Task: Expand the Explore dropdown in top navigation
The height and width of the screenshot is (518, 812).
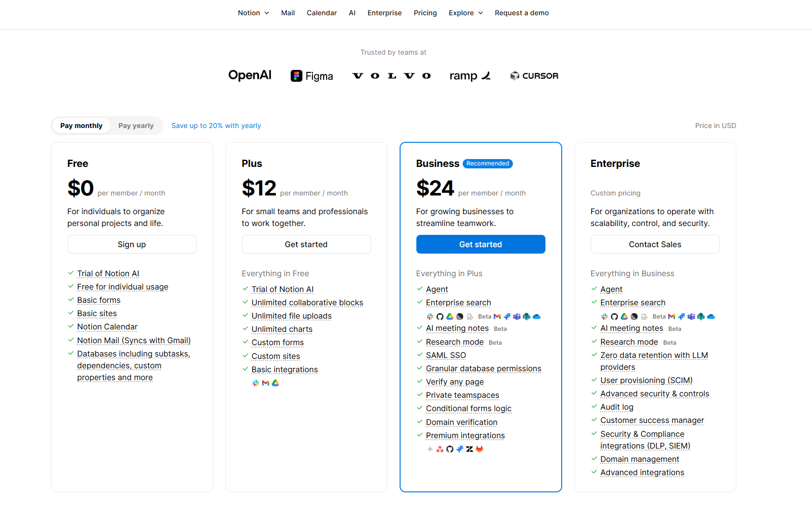Action: [x=466, y=13]
